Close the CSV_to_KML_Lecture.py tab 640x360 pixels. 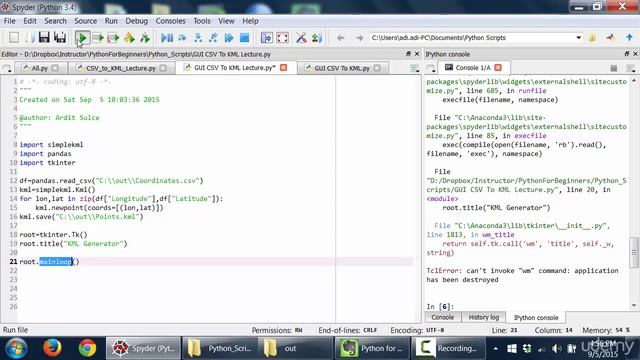point(163,68)
